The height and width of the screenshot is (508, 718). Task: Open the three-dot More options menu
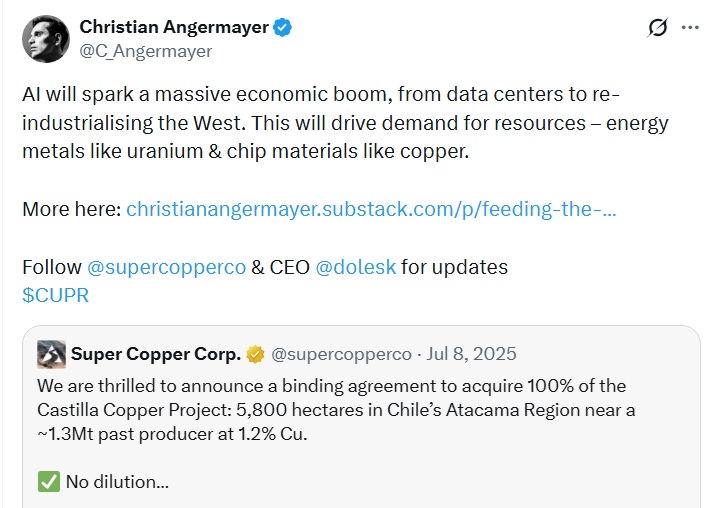coord(690,28)
